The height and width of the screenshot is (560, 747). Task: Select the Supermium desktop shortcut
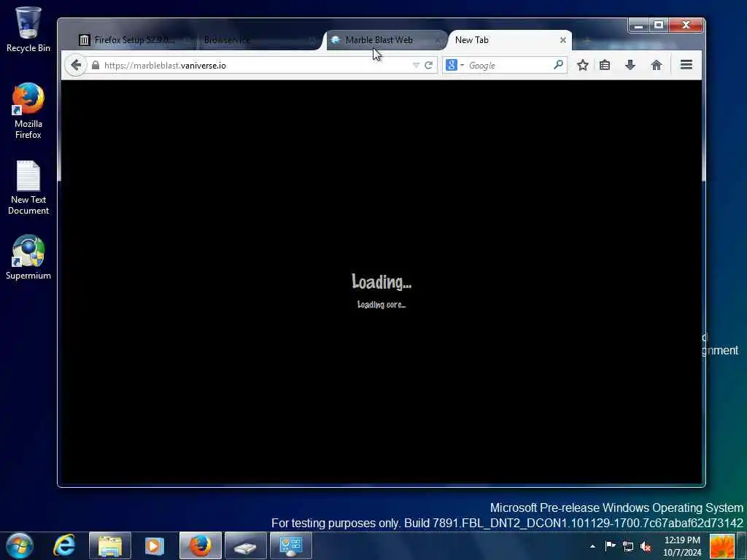coord(28,257)
